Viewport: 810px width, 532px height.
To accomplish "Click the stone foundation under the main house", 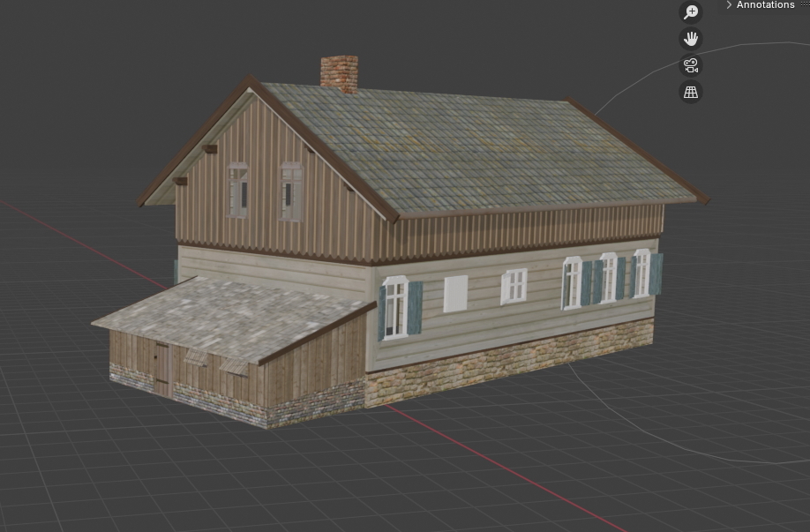I will 512,363.
